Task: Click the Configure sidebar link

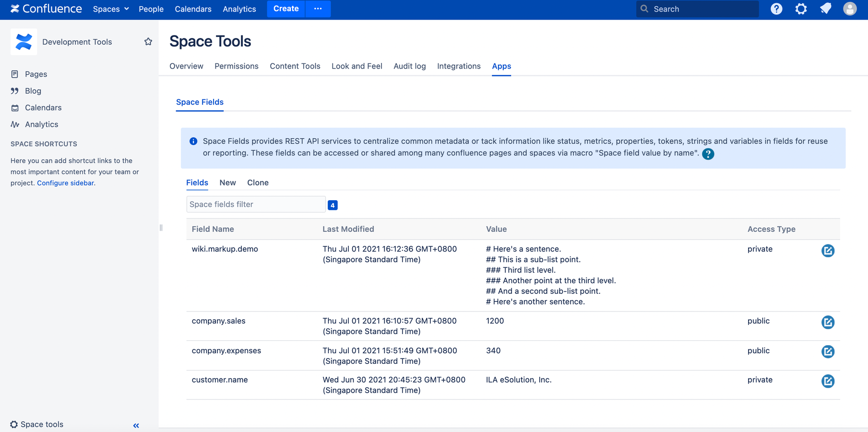Action: 65,183
